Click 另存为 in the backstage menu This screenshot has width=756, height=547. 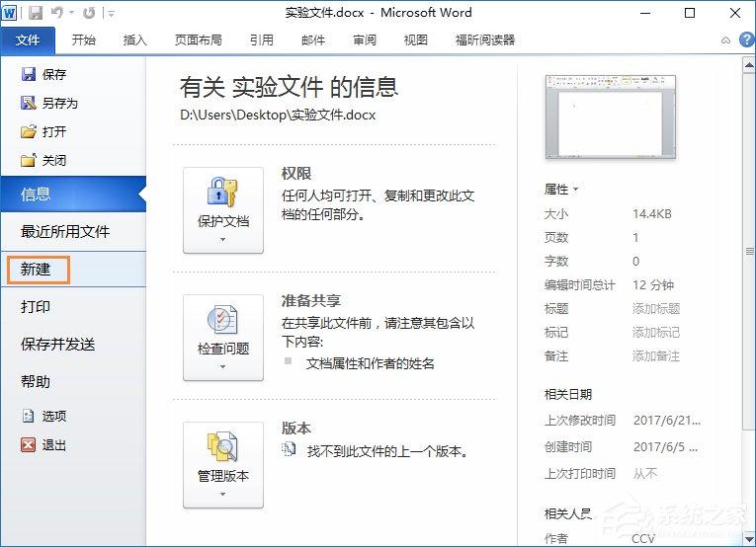(x=49, y=103)
